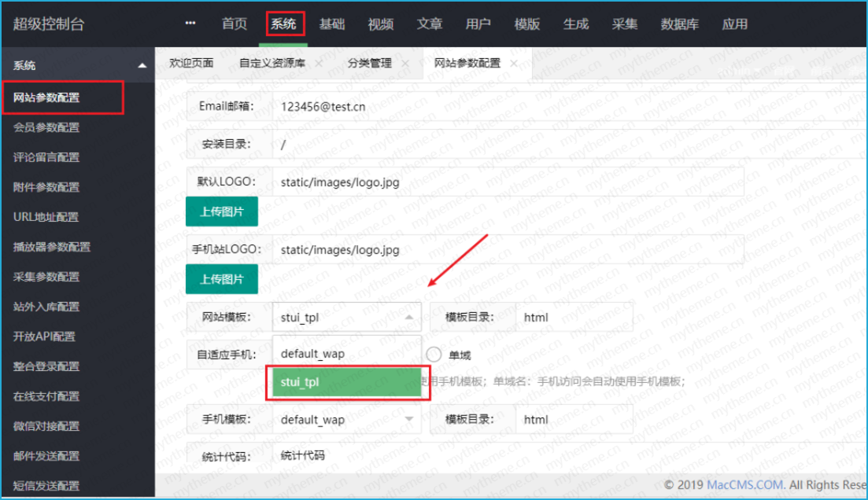The image size is (868, 500).
Task: Open the 应用 top menu
Action: click(x=735, y=24)
